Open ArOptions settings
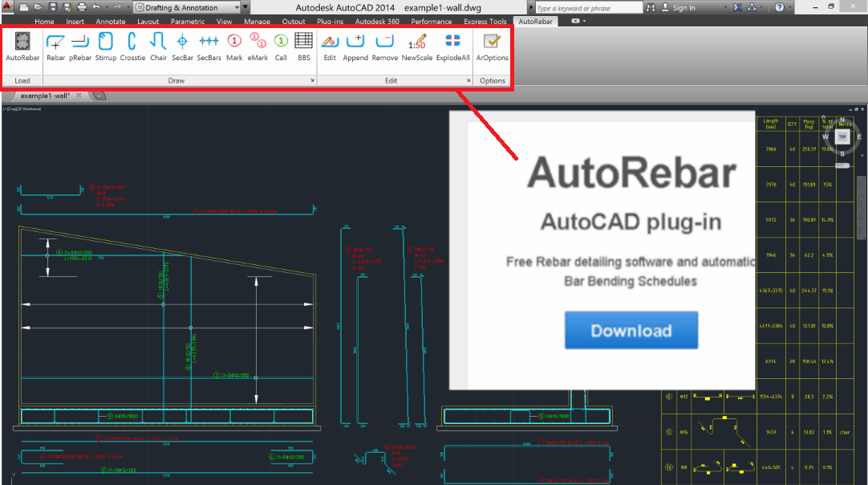Image resolution: width=868 pixels, height=485 pixels. point(492,47)
